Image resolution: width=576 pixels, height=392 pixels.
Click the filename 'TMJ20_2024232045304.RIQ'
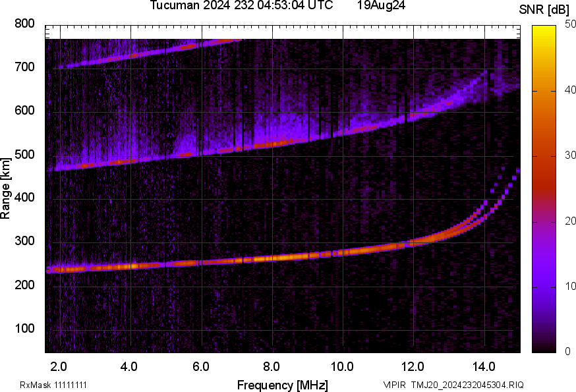pyautogui.click(x=467, y=385)
